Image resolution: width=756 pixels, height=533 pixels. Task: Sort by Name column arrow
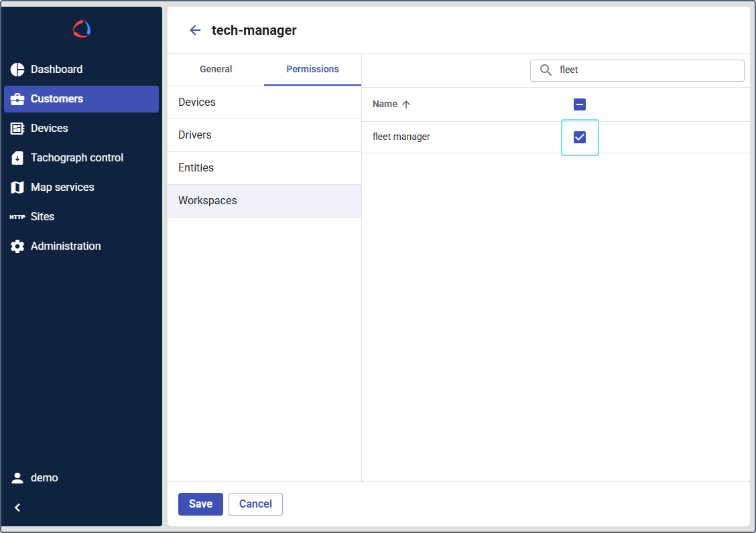point(406,104)
